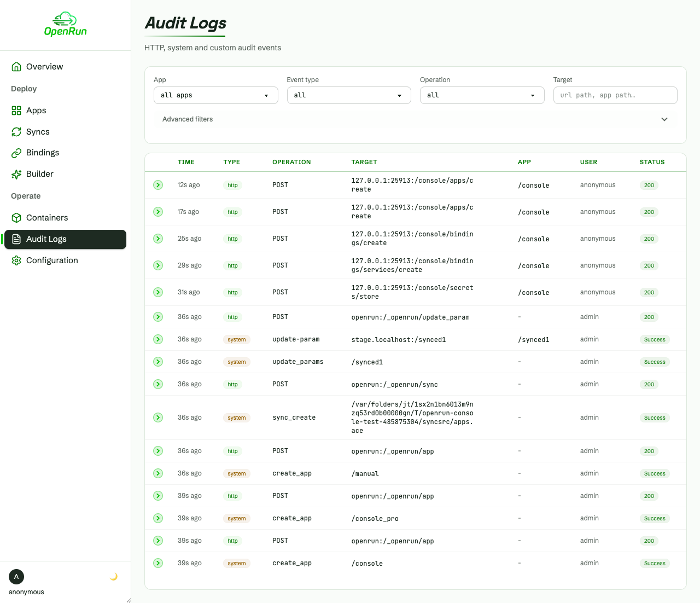Open the Overview page
The width and height of the screenshot is (700, 603).
click(65, 67)
